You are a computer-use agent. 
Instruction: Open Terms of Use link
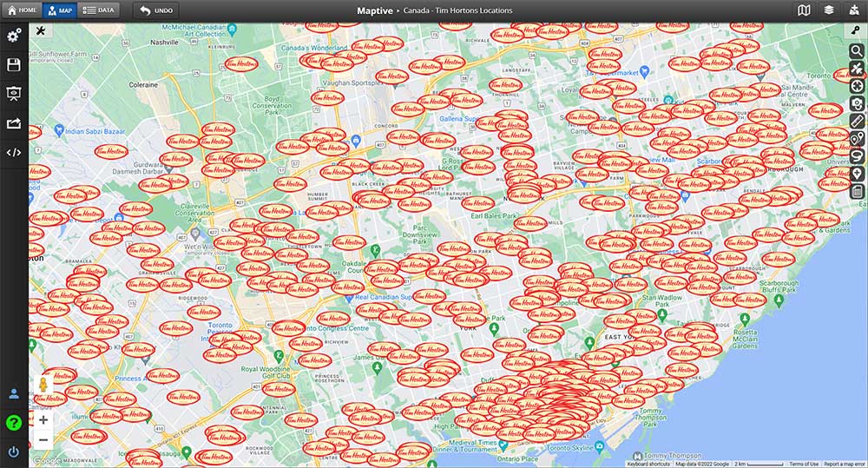click(x=804, y=465)
